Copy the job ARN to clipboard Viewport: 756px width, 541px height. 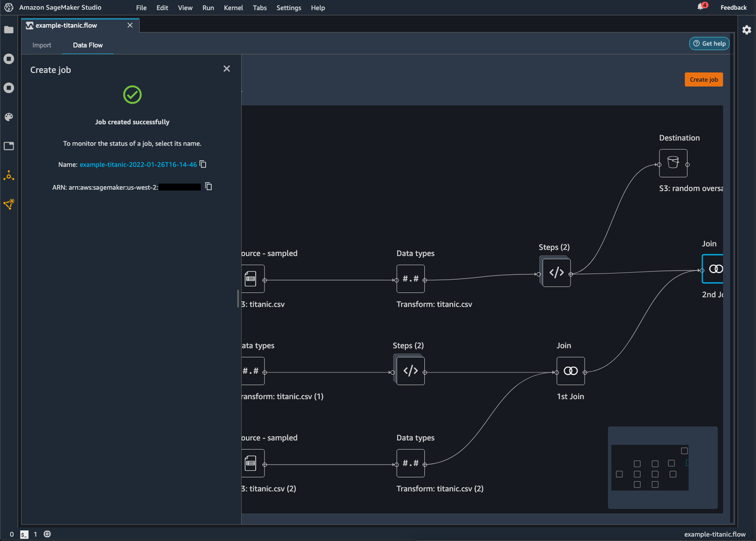[x=209, y=187]
